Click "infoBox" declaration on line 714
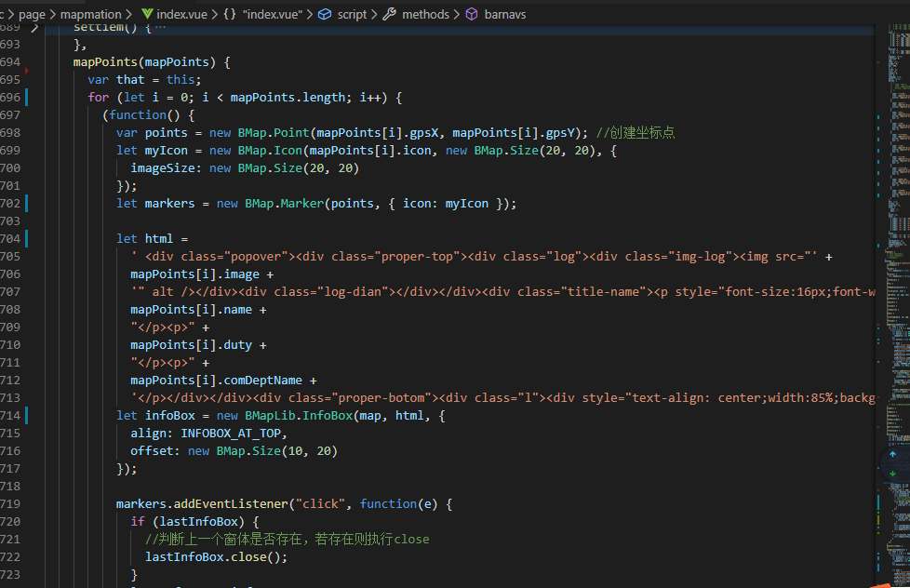 point(169,416)
